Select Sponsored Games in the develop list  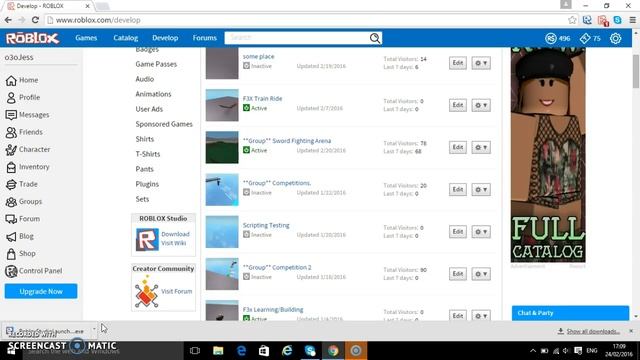point(164,124)
